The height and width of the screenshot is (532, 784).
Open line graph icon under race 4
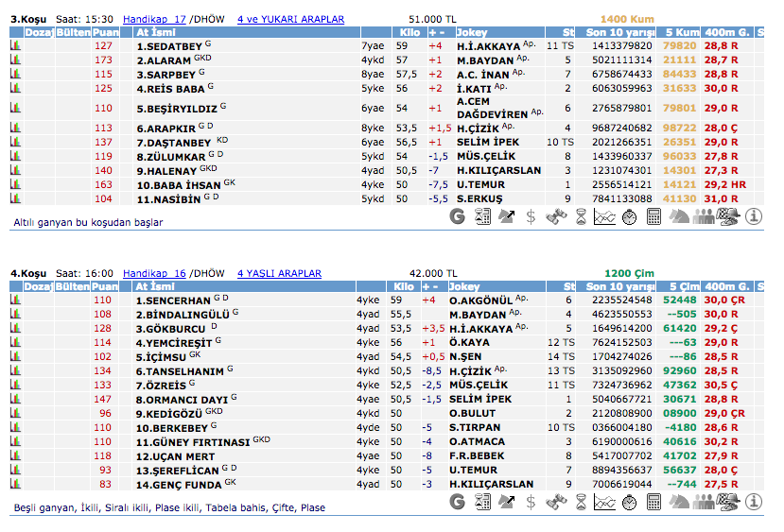click(x=604, y=506)
